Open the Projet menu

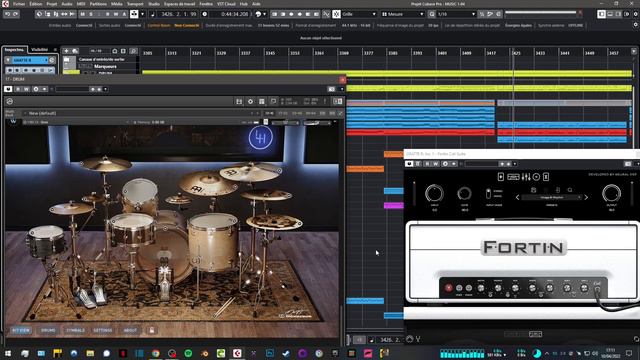pyautogui.click(x=52, y=4)
